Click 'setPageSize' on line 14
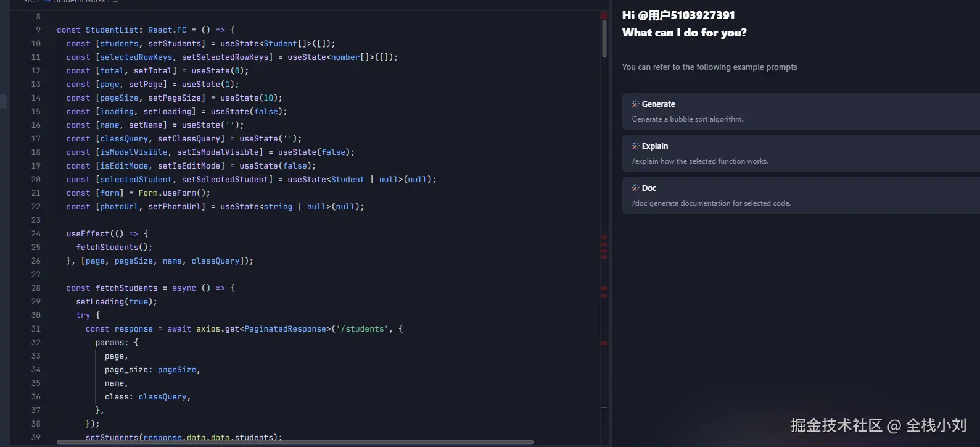This screenshot has height=447, width=980. pyautogui.click(x=175, y=98)
